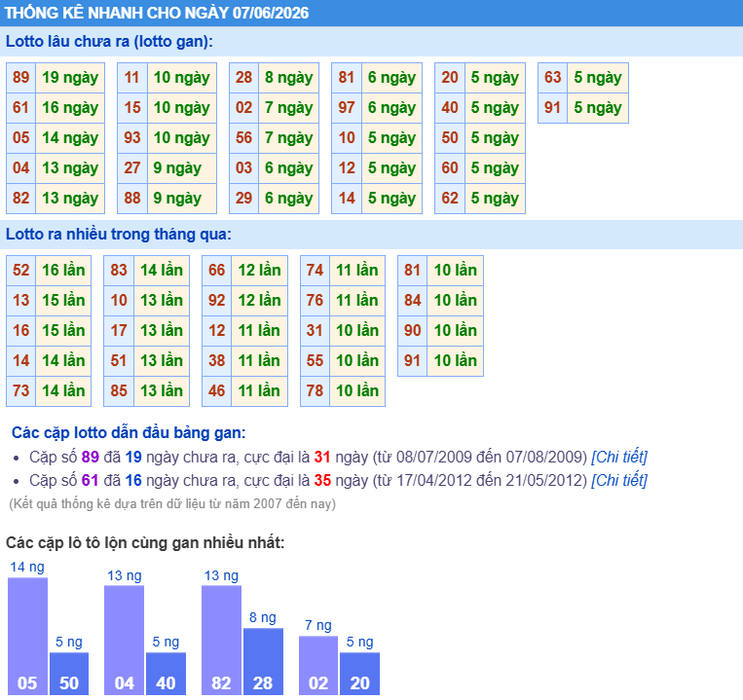This screenshot has width=743, height=700.
Task: Open Chi tiết link for pair 89
Action: coord(619,457)
